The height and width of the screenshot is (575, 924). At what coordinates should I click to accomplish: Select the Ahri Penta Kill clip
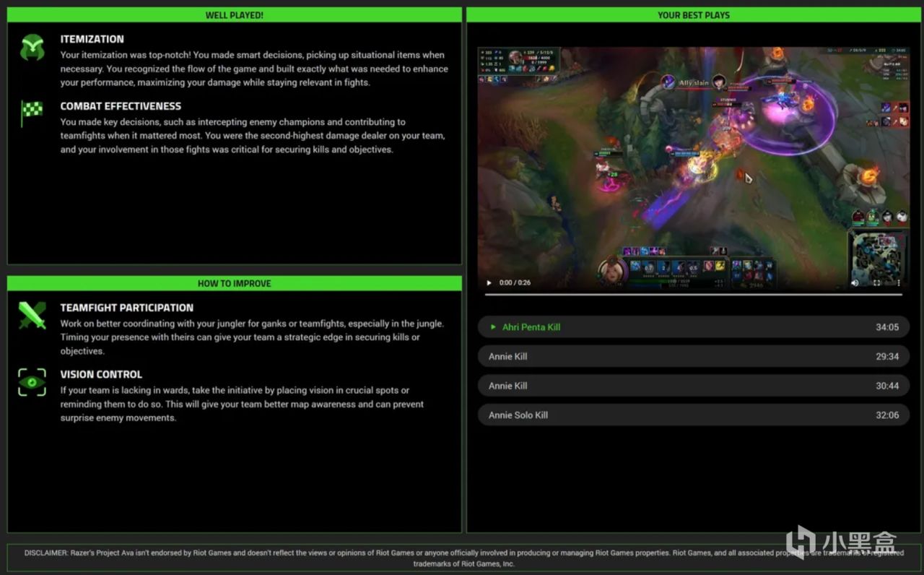(694, 327)
